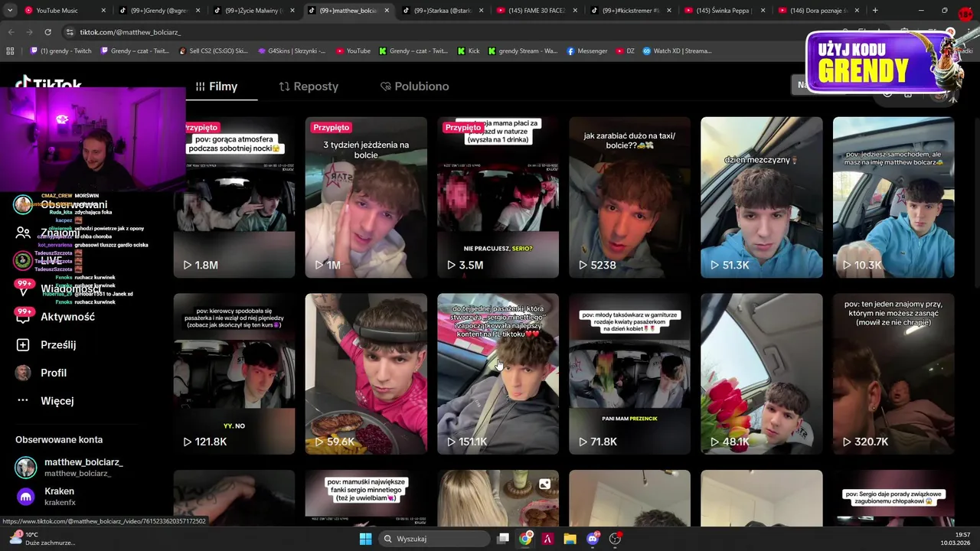Play '3 tydzień jeżdżenia na bolcie' video

coord(366,197)
